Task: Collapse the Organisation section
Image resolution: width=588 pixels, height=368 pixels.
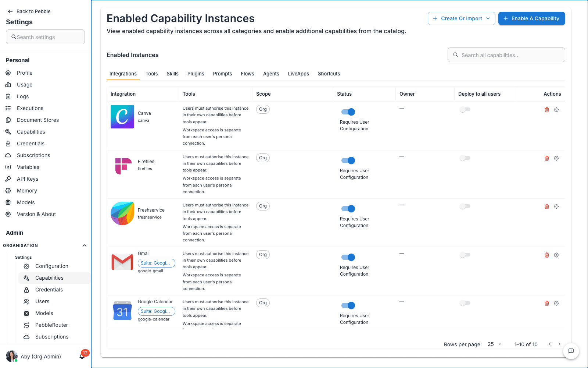Action: click(85, 245)
